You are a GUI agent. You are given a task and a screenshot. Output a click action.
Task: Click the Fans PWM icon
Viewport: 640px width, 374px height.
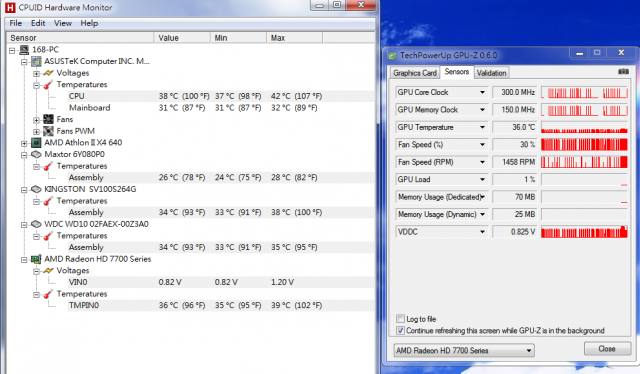click(48, 131)
